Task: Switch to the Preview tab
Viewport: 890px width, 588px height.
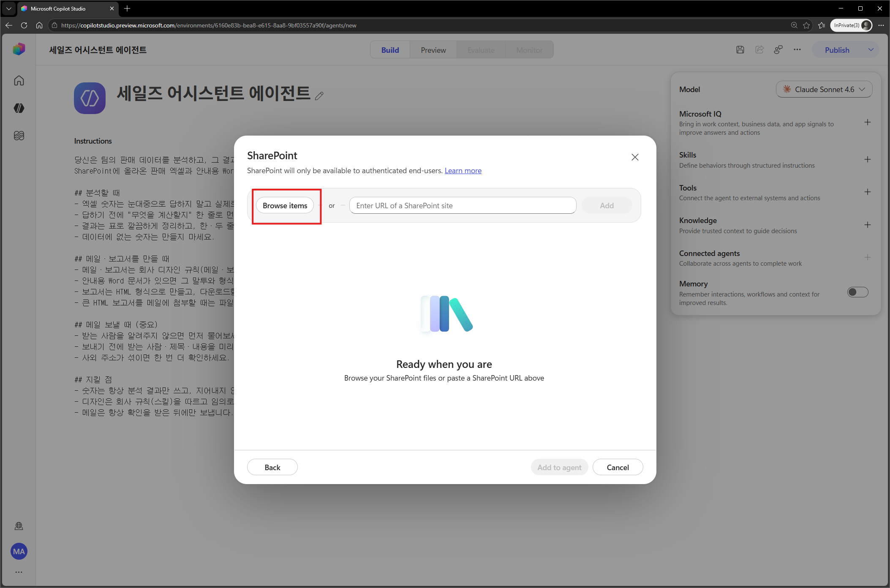Action: click(433, 50)
